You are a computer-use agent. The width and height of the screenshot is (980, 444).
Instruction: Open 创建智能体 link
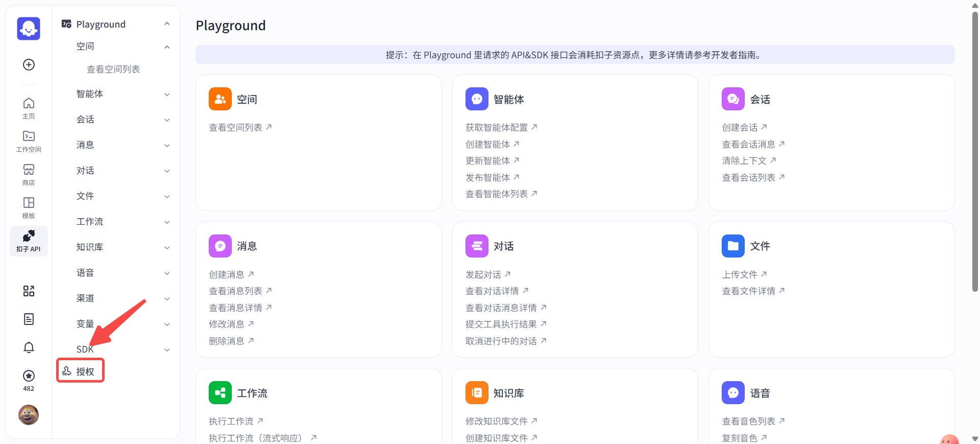tap(493, 144)
